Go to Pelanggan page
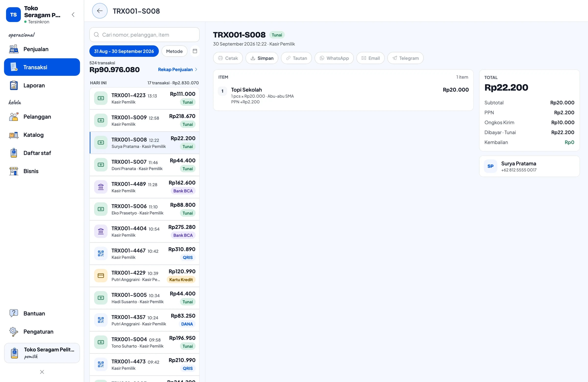Image resolution: width=588 pixels, height=382 pixels. tap(42, 117)
